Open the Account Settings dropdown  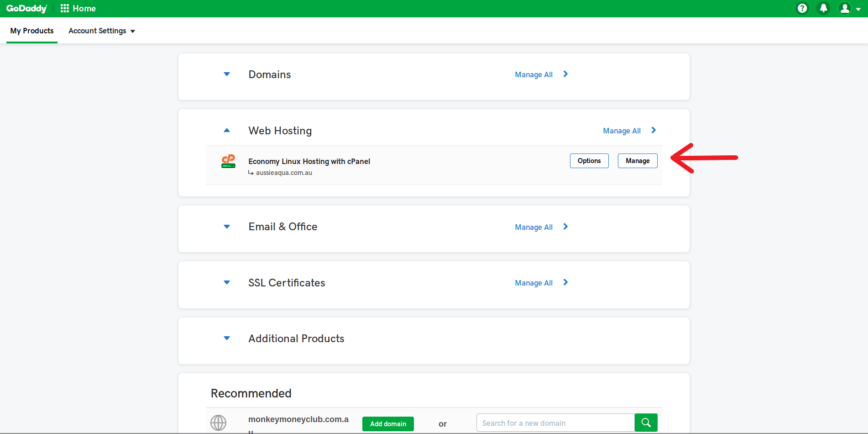click(x=102, y=31)
